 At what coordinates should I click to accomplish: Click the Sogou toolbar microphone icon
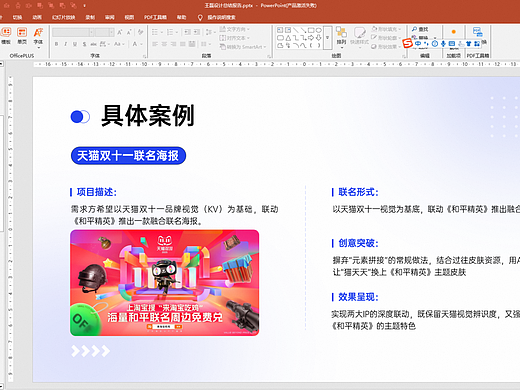click(x=443, y=44)
